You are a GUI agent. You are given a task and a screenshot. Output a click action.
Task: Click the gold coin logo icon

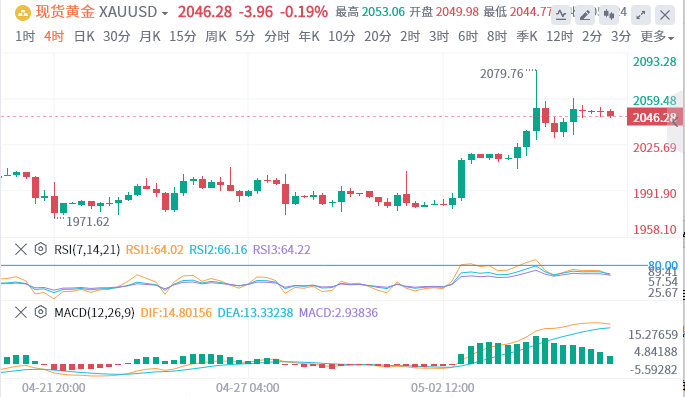pyautogui.click(x=22, y=13)
